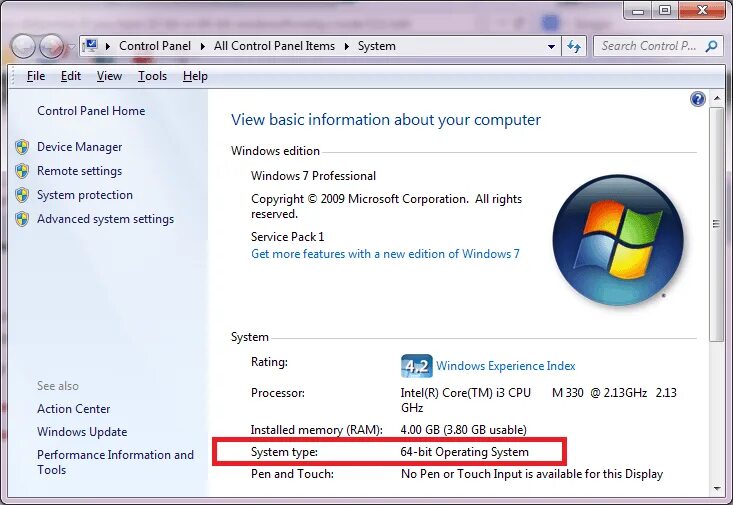
Task: Click the Forward navigation arrow button
Action: [x=51, y=46]
